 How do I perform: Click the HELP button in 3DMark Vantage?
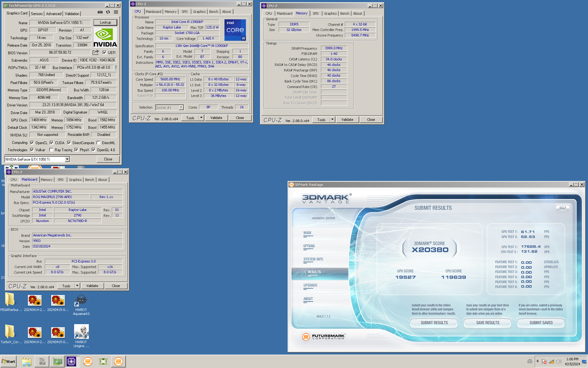point(563,208)
